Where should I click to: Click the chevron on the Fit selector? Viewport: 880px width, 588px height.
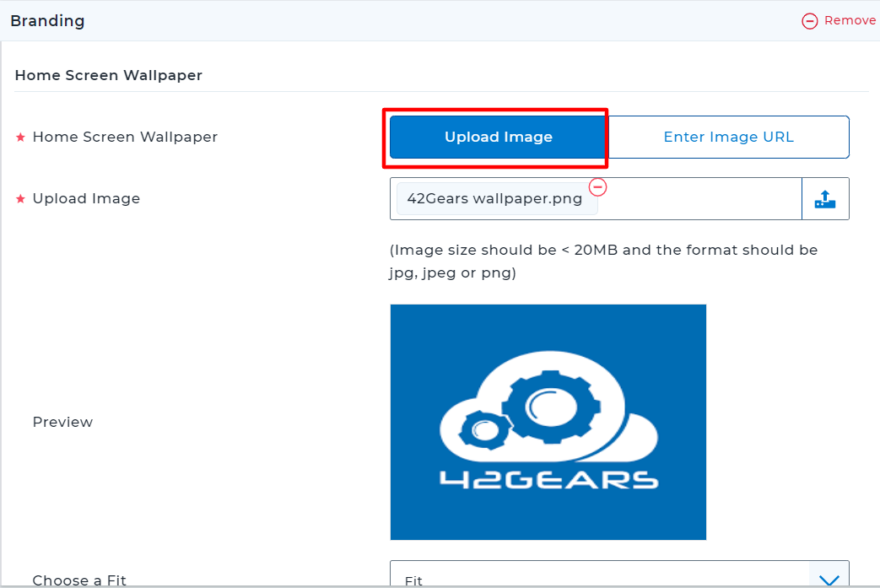click(829, 577)
